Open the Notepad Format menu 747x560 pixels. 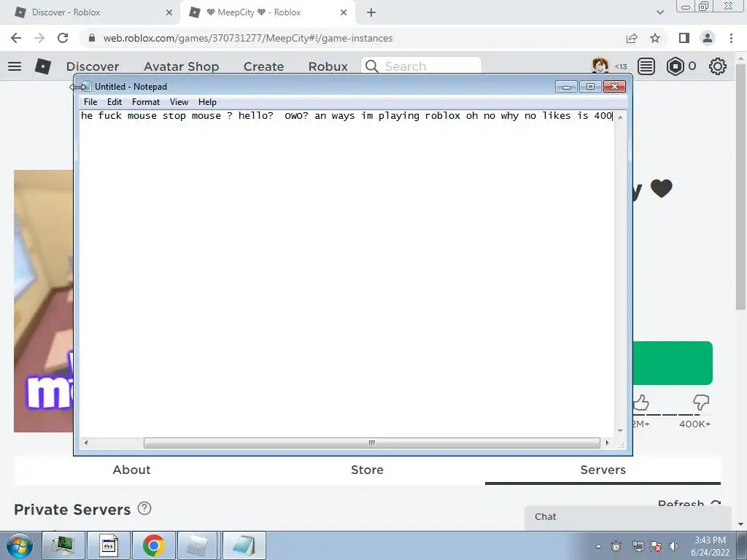tap(146, 102)
